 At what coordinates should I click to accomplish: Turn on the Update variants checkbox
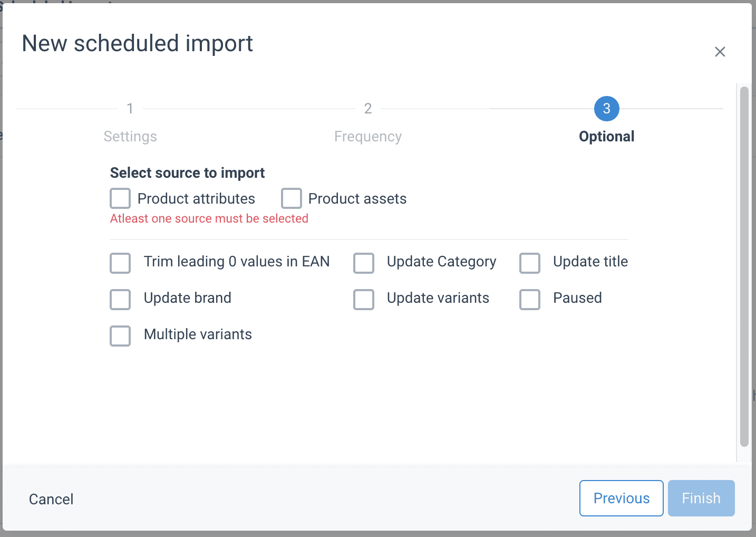click(364, 299)
